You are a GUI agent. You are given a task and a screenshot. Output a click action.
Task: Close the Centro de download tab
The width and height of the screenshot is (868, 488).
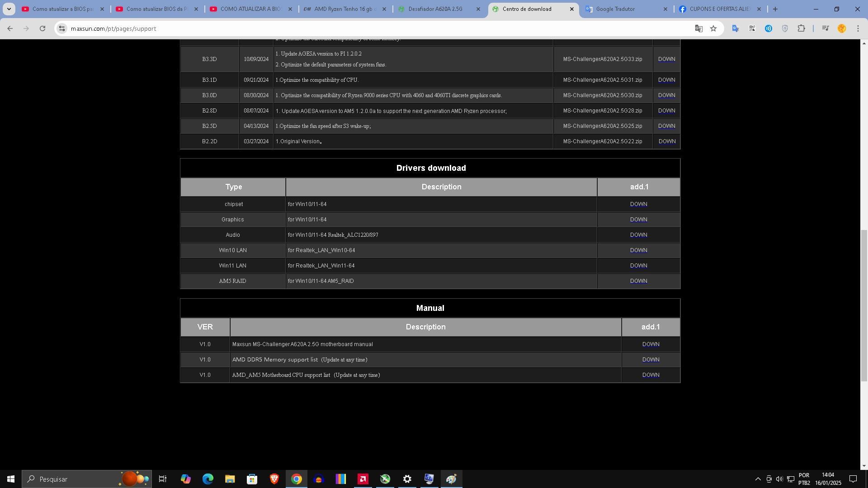click(x=571, y=9)
